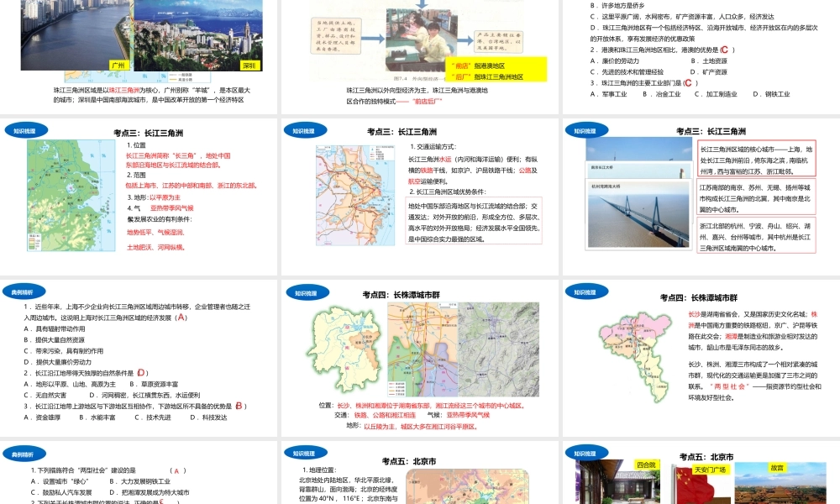Click red text "亚热带季风气候"
Viewport: 840px width, 504px height.
tap(172, 208)
